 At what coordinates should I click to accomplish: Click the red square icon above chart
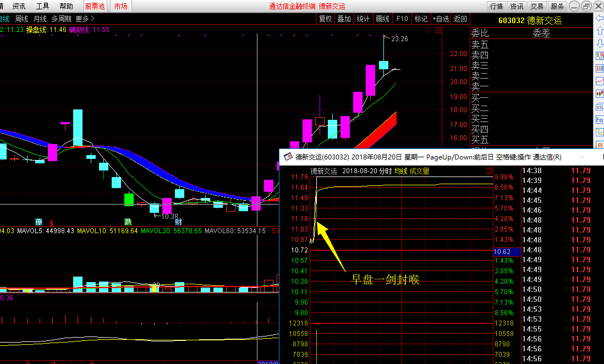437,30
